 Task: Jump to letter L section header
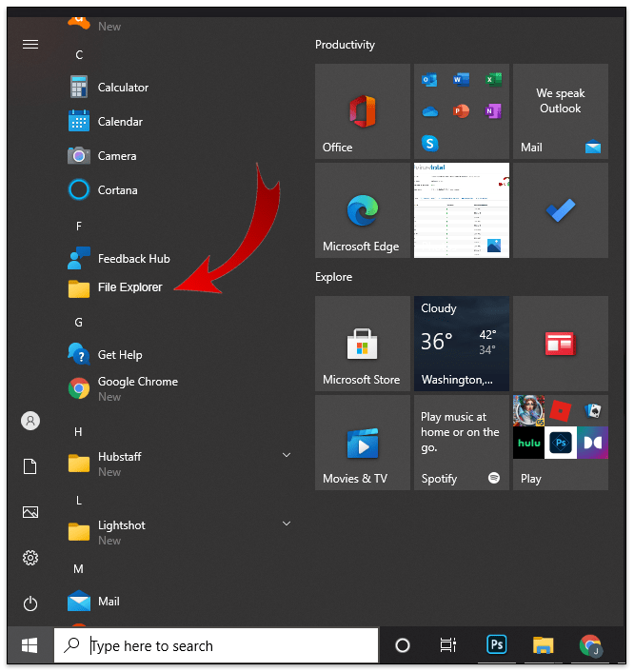point(79,501)
